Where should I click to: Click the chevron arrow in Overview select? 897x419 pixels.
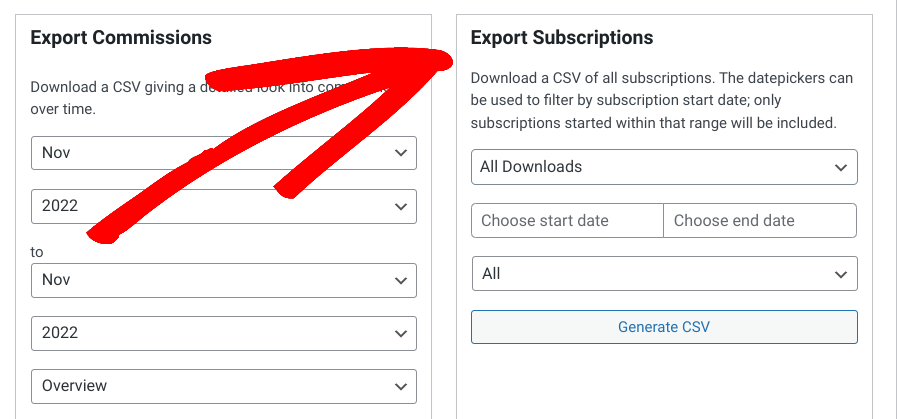(x=400, y=387)
